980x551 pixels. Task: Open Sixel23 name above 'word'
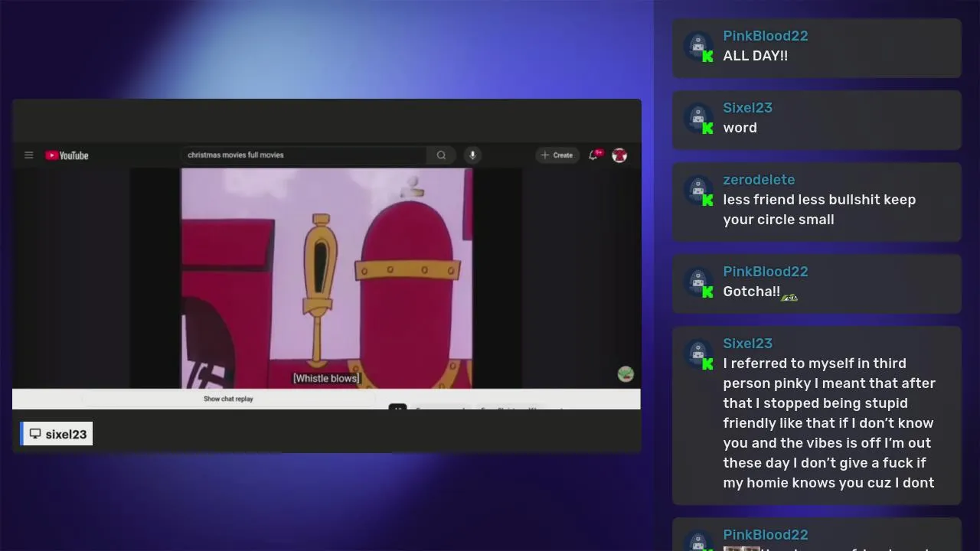click(747, 108)
